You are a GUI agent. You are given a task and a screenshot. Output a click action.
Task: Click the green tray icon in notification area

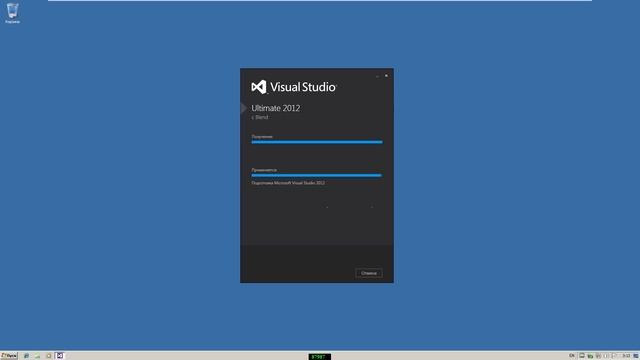click(x=590, y=356)
